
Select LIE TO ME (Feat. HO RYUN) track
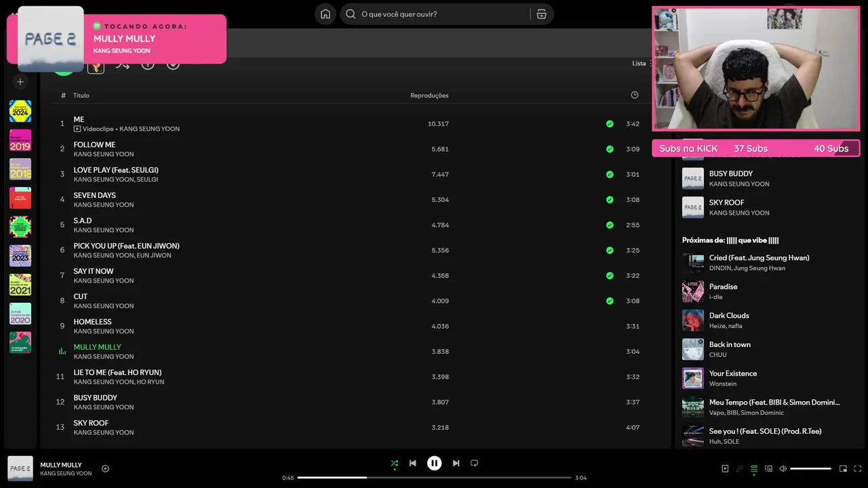(x=355, y=377)
